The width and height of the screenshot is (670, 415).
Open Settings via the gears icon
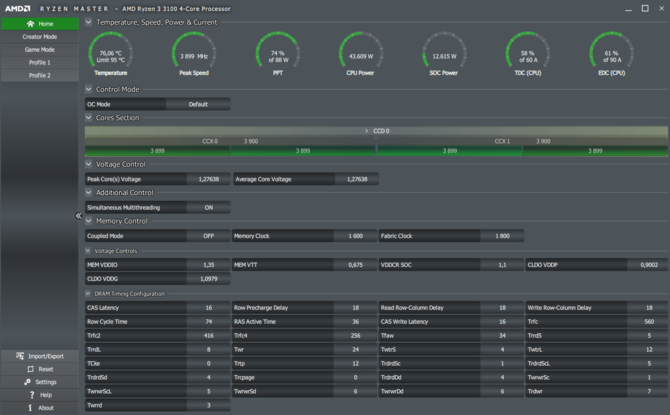[26, 382]
